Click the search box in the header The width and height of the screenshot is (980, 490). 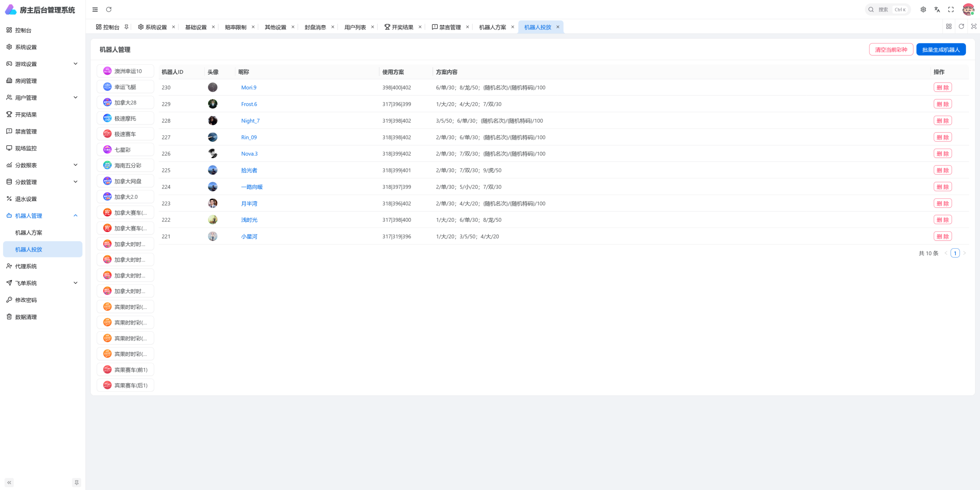[x=887, y=10]
